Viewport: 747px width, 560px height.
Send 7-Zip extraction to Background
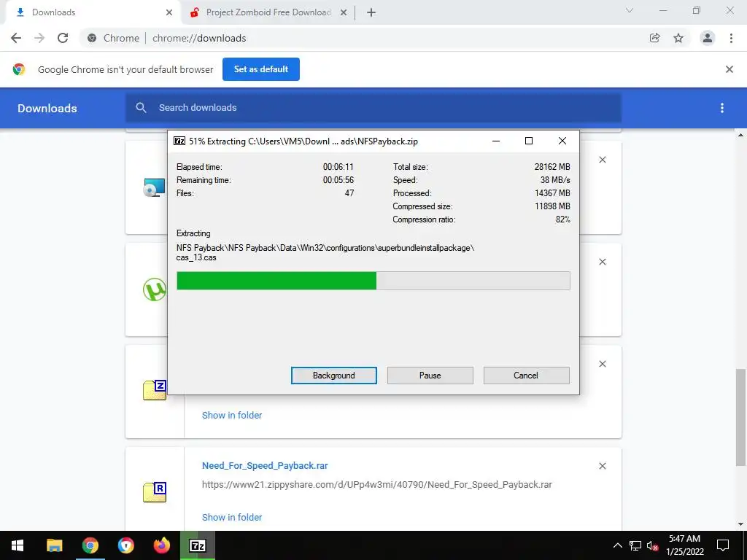[x=334, y=376]
